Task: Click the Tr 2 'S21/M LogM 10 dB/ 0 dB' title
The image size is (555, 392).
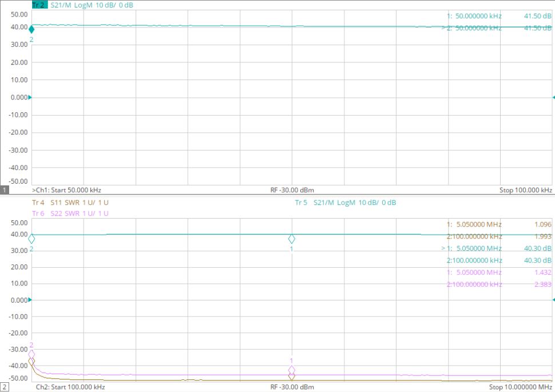Action: [92, 5]
